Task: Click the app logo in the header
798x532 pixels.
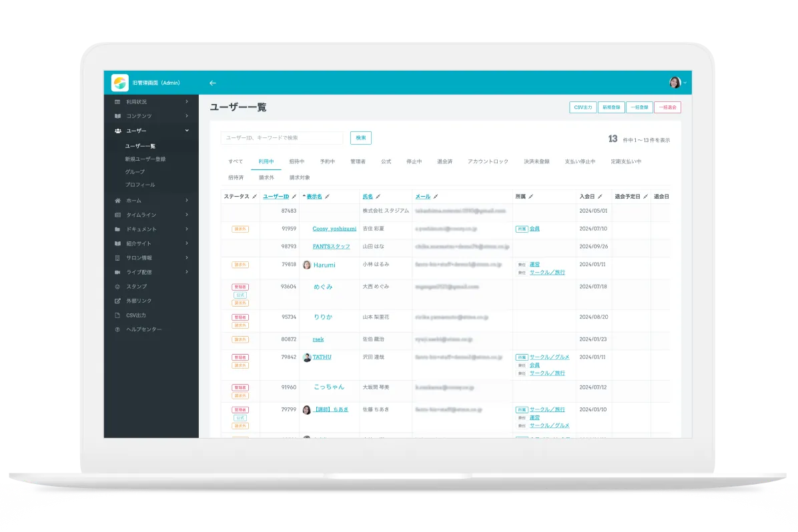Action: [120, 83]
